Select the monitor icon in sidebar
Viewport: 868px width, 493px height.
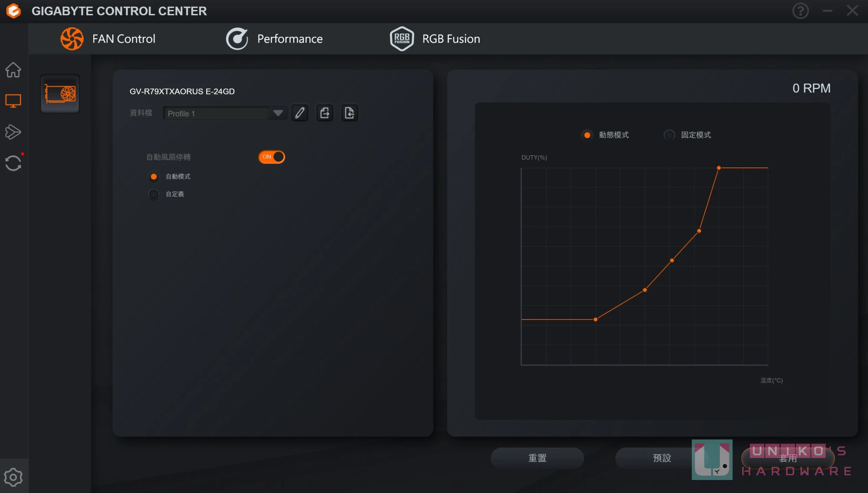(x=13, y=101)
